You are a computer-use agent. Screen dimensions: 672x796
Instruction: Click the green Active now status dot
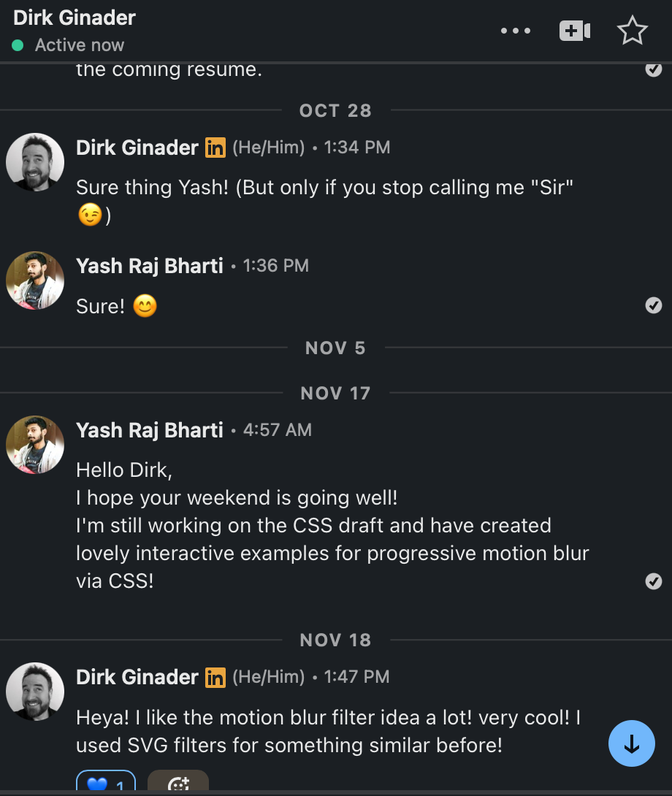tap(18, 45)
